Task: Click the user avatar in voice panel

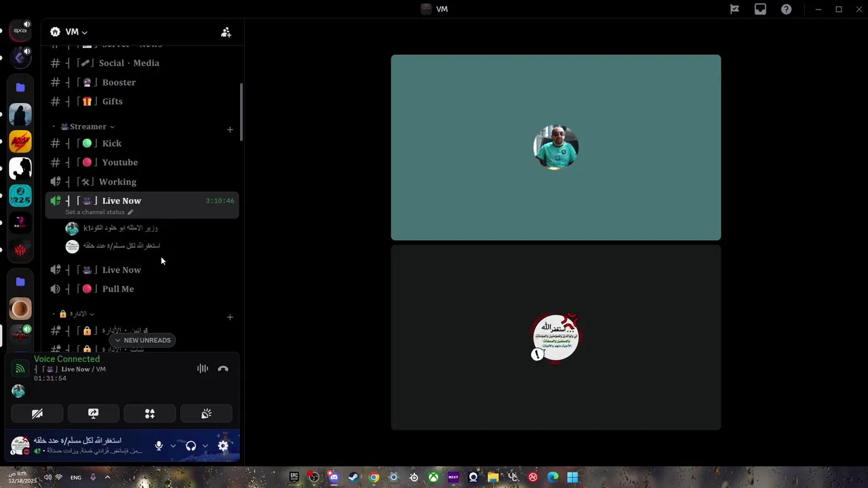Action: [x=18, y=391]
